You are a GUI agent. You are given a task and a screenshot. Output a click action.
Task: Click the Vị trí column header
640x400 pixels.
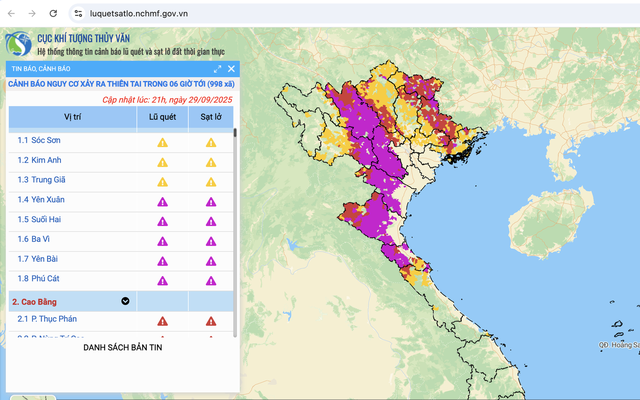pyautogui.click(x=72, y=117)
